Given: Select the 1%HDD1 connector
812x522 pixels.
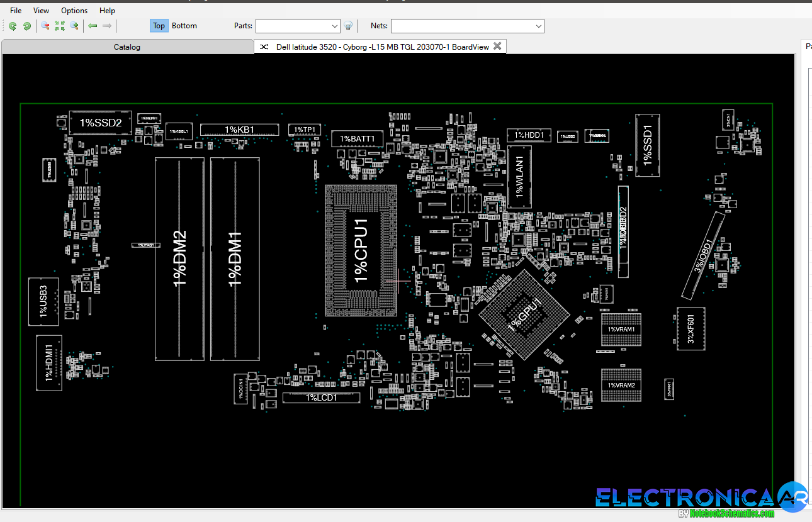Looking at the screenshot, I should point(529,135).
